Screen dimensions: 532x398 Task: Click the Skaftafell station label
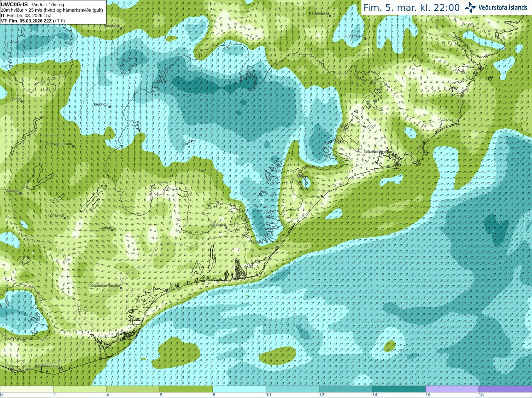[x=218, y=225]
